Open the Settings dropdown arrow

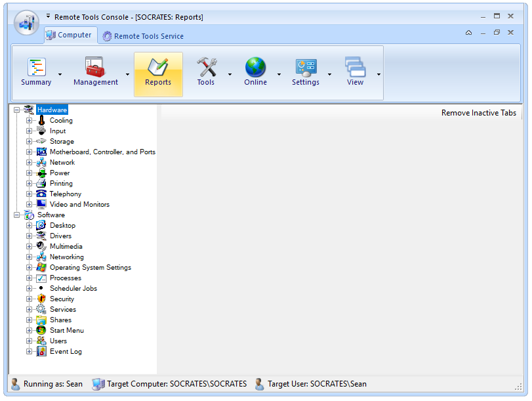click(x=329, y=74)
